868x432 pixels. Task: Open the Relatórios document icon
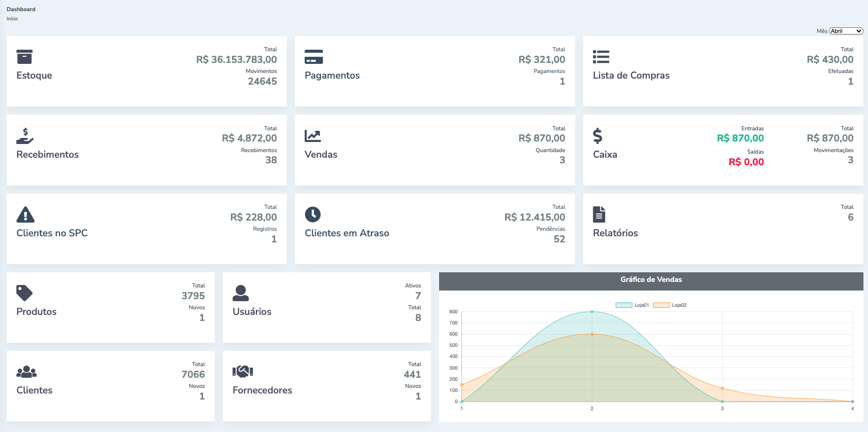coord(599,214)
